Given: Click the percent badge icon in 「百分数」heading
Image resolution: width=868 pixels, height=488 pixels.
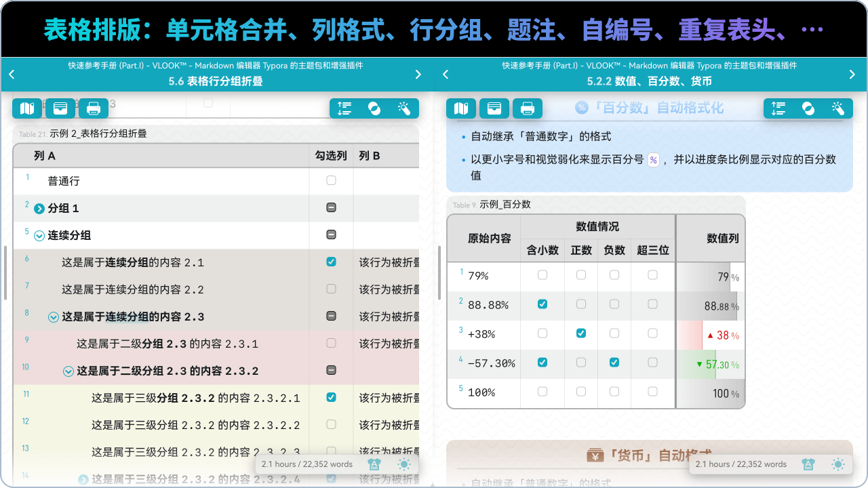Looking at the screenshot, I should point(581,108).
